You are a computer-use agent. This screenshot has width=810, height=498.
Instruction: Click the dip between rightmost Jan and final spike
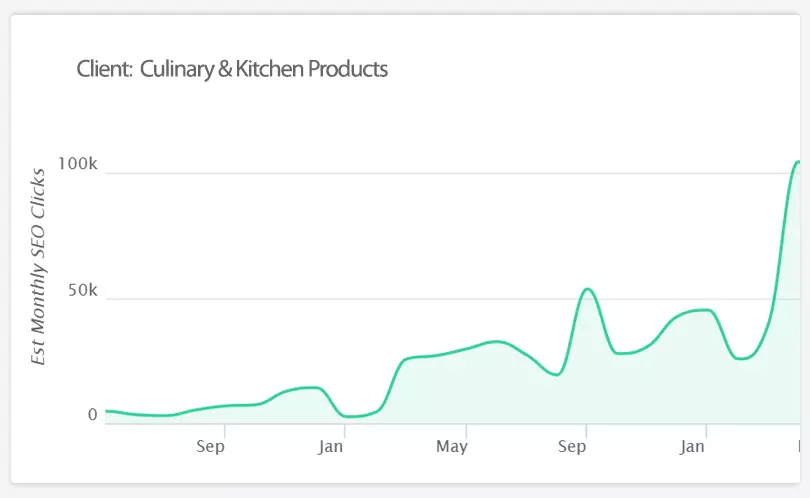743,358
